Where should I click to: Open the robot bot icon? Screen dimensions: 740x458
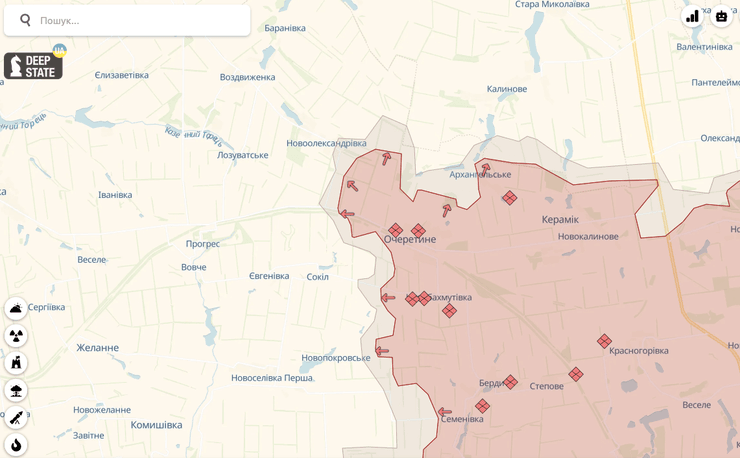(722, 16)
